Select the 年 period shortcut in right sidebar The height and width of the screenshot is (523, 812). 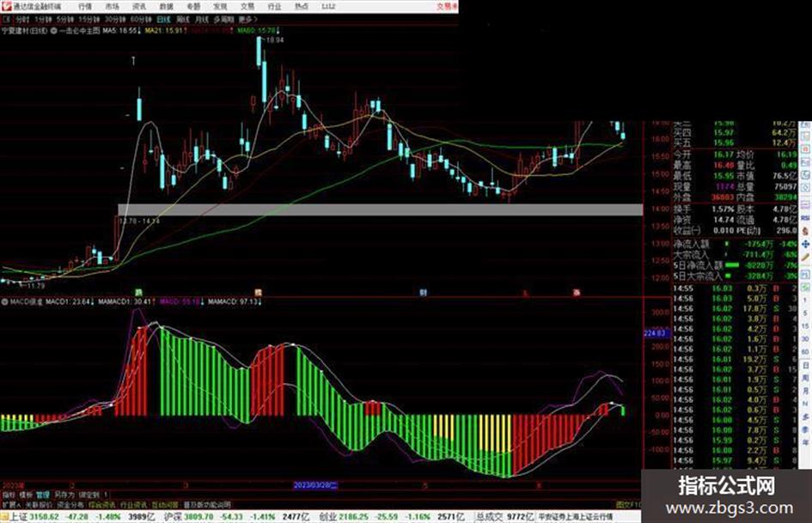tap(805, 442)
